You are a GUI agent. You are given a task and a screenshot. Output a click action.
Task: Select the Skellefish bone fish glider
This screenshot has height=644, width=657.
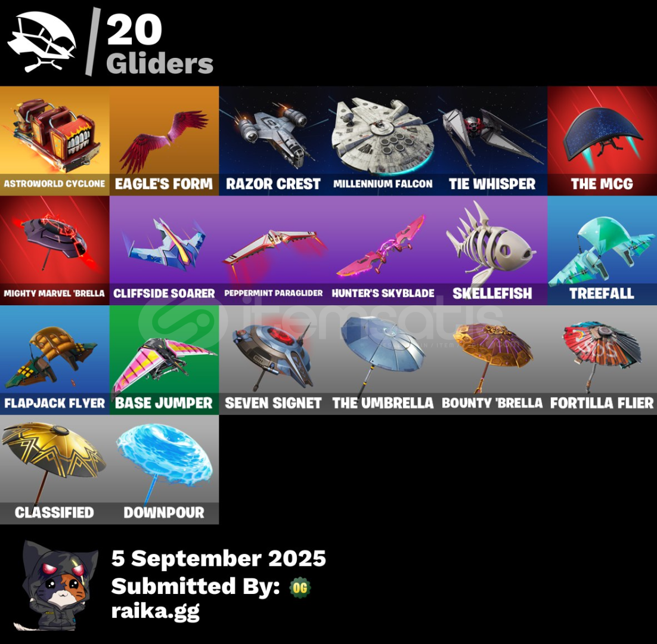(x=492, y=250)
